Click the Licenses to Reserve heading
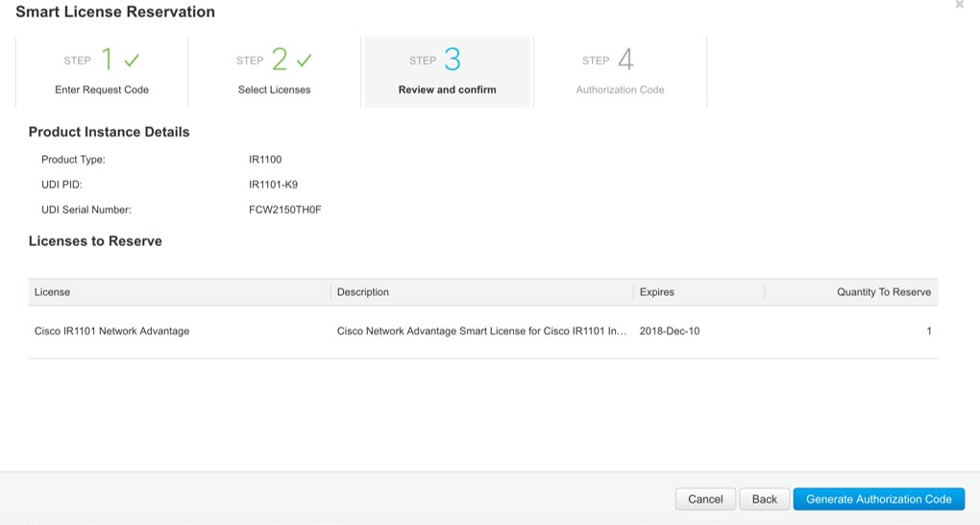The height and width of the screenshot is (525, 980). click(x=95, y=241)
